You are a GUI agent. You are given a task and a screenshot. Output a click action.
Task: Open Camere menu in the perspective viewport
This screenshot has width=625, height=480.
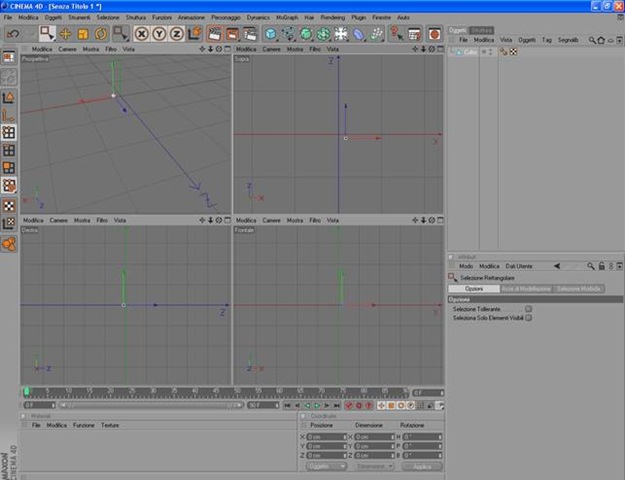(x=67, y=49)
